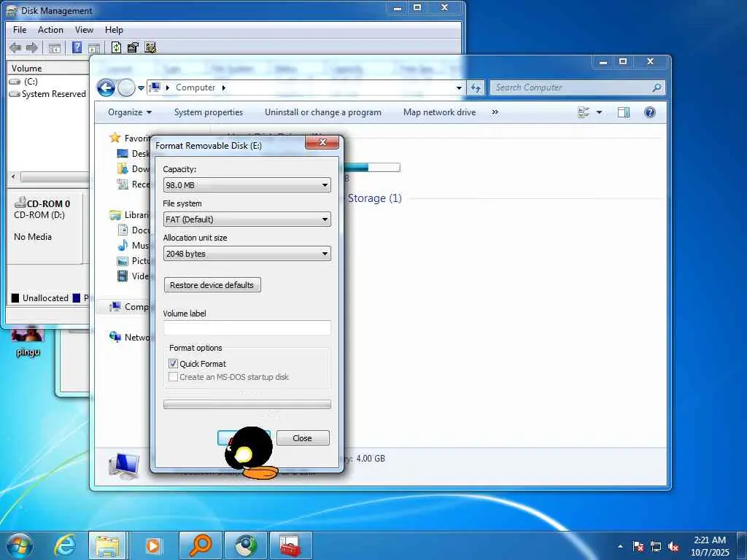Toggle the preview pane icon in Explorer
The width and height of the screenshot is (747, 560).
point(624,112)
